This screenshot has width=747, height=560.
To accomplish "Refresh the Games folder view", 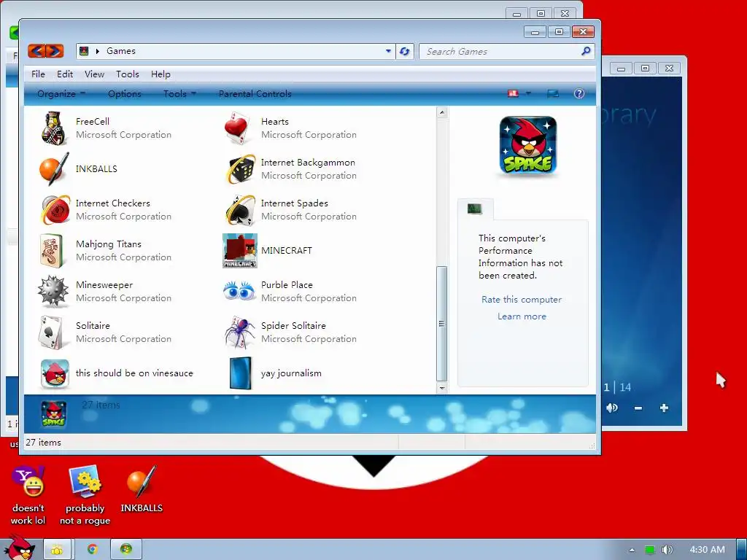I will pyautogui.click(x=404, y=51).
